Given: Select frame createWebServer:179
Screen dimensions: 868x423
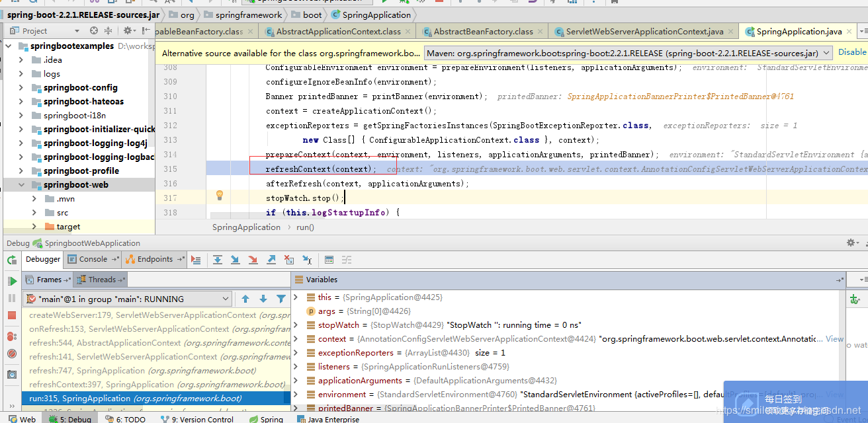Looking at the screenshot, I should [x=156, y=315].
